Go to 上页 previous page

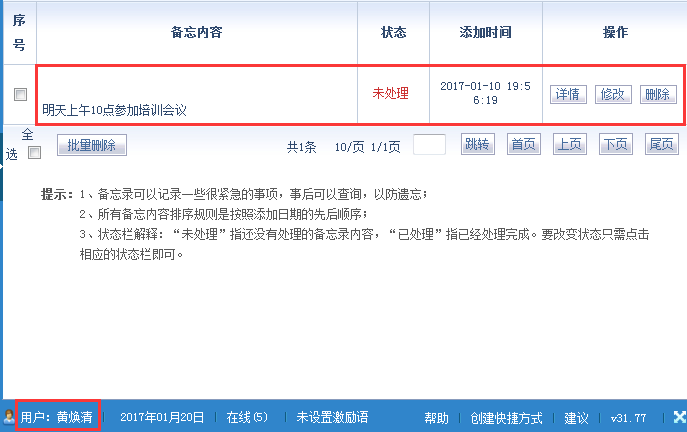pos(569,145)
